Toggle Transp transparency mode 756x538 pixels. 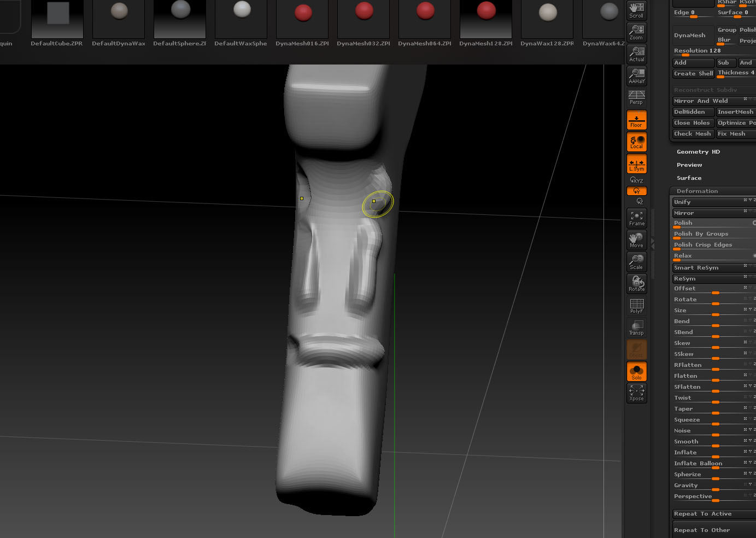click(x=637, y=328)
